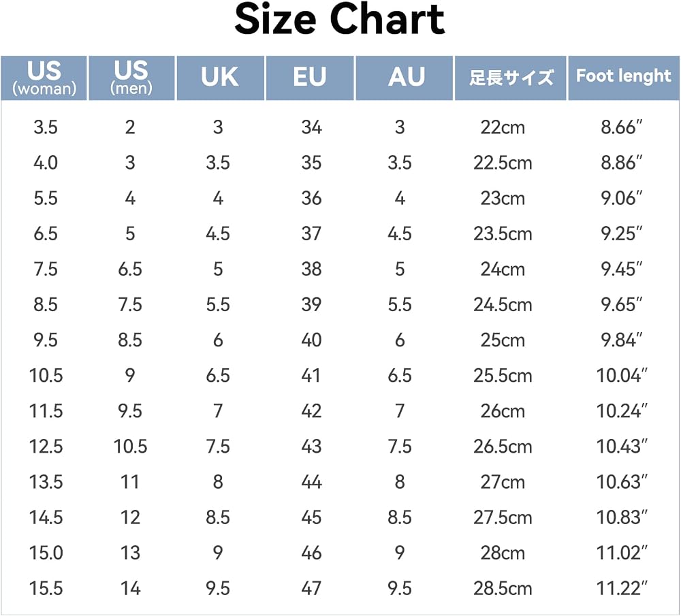Click the 24.5cm cell
The height and width of the screenshot is (616, 681).
[503, 305]
